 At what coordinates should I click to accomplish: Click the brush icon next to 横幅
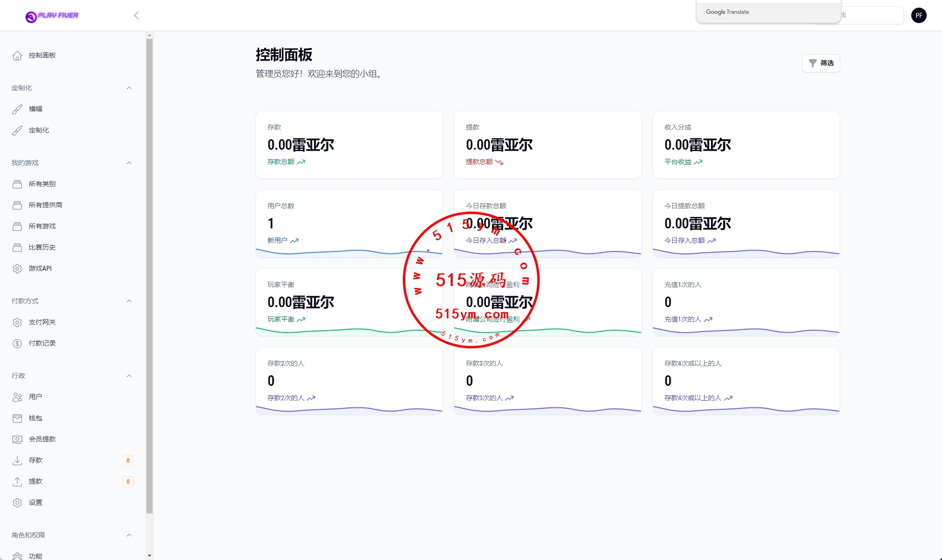click(x=17, y=109)
